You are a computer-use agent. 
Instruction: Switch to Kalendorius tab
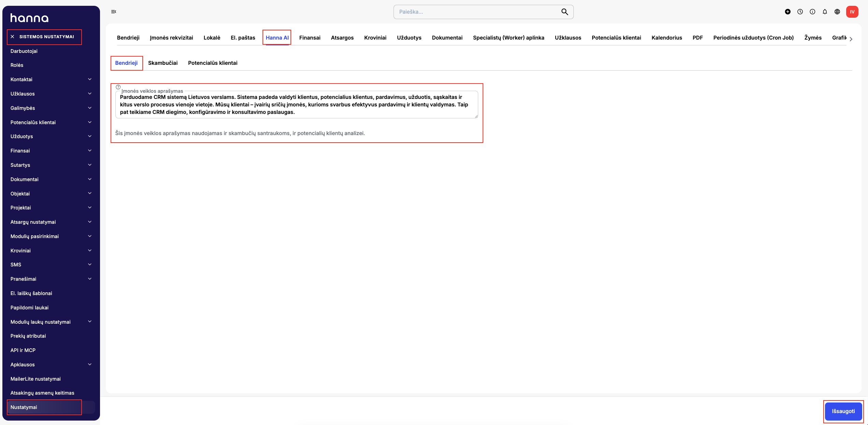(667, 38)
